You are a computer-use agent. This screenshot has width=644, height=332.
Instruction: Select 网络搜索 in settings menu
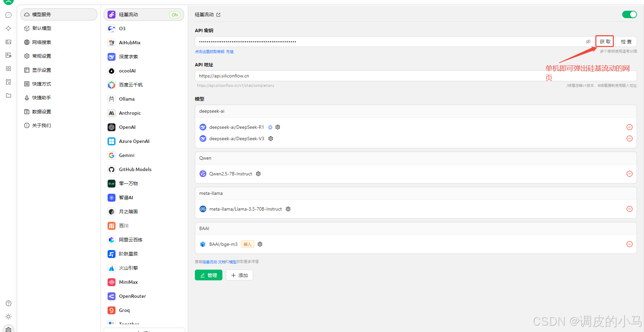(x=59, y=42)
